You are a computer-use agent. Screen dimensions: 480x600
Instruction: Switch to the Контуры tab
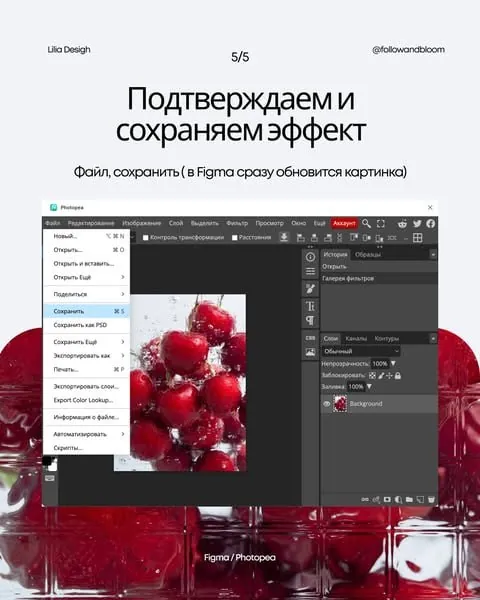tap(387, 339)
